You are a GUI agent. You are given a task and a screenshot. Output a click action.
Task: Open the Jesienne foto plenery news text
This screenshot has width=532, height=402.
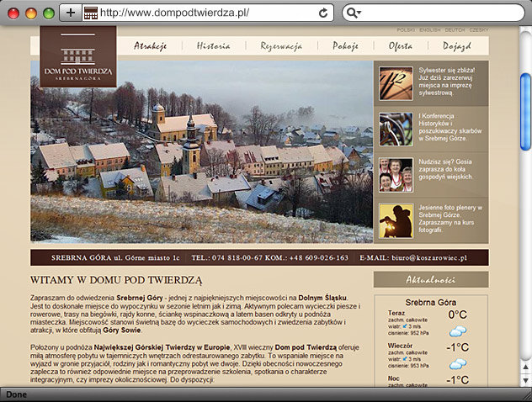click(450, 219)
